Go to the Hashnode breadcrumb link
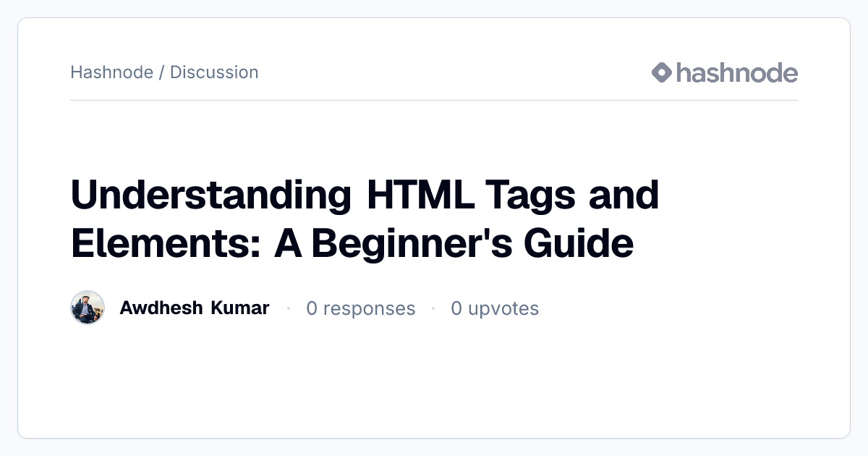Image resolution: width=868 pixels, height=456 pixels. tap(111, 72)
